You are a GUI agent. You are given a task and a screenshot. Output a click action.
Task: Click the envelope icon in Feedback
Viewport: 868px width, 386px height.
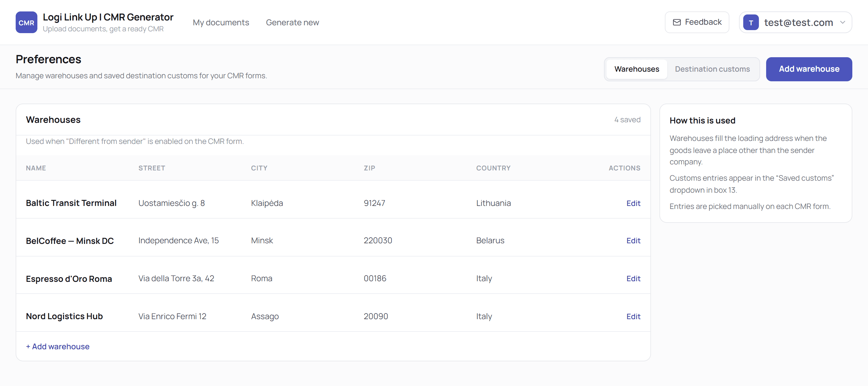click(x=677, y=22)
